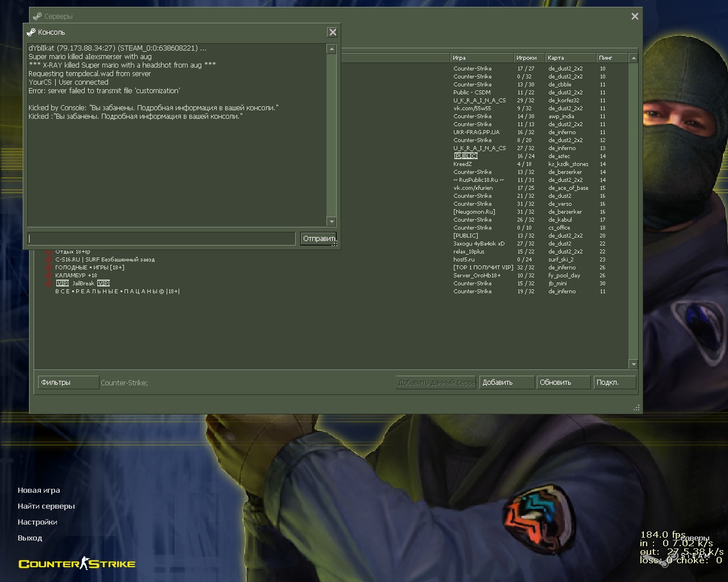
Task: Click the Добавить button
Action: click(x=507, y=383)
